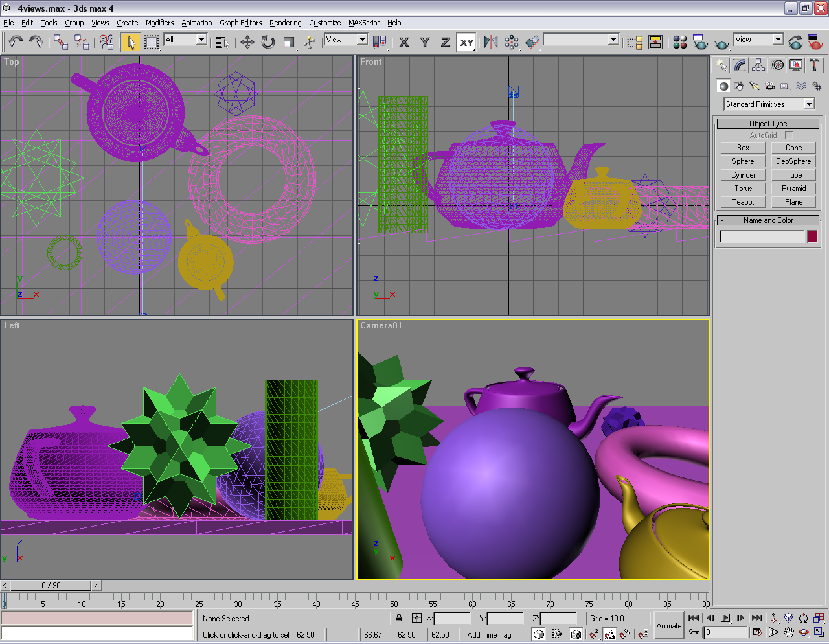
Task: Switch creation category to Lights icon
Action: [x=755, y=86]
